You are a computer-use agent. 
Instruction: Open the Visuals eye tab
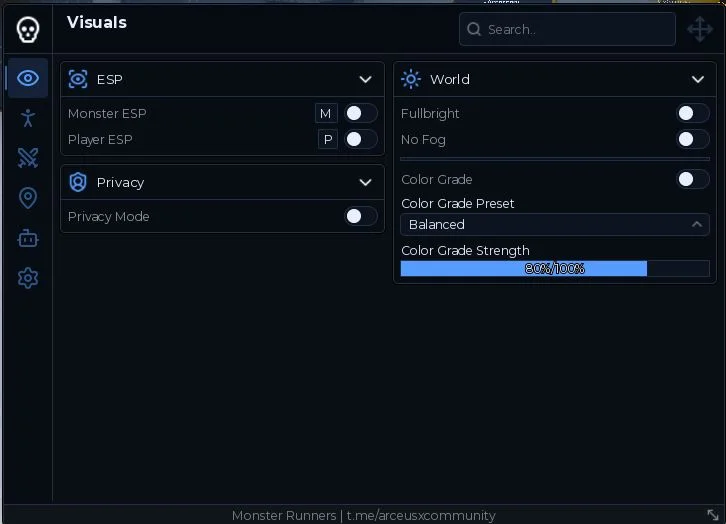tap(28, 78)
